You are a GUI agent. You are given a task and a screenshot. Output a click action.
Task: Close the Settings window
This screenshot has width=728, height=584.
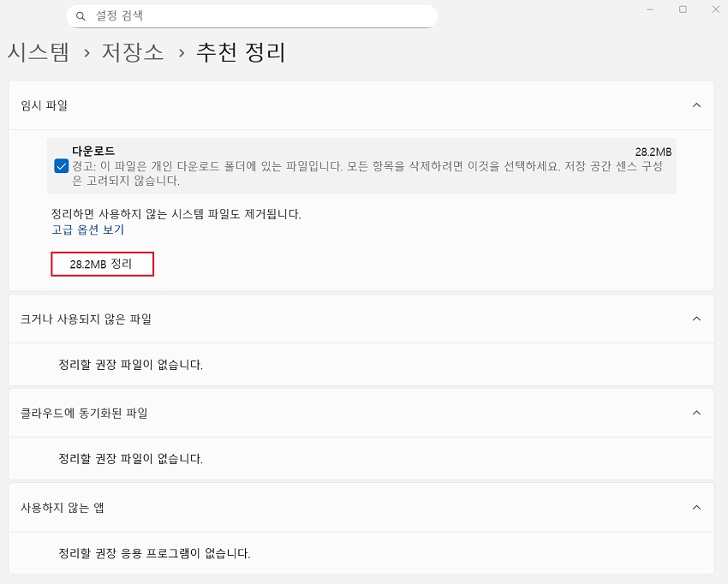(x=715, y=9)
